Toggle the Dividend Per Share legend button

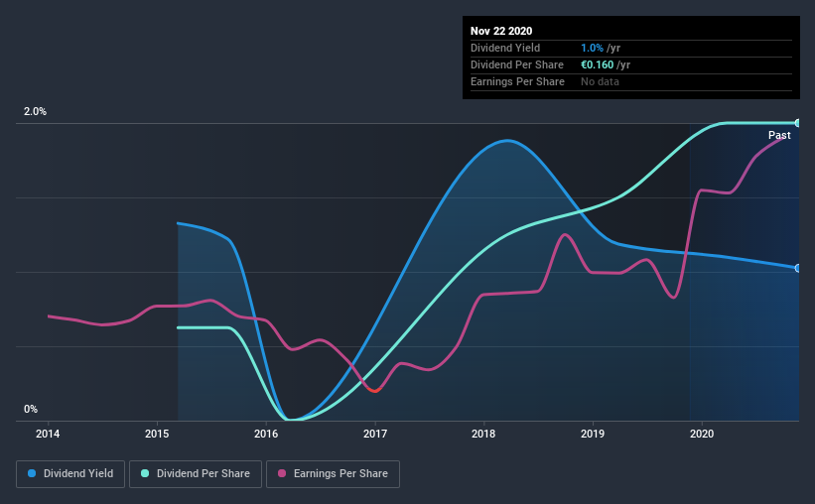tap(196, 474)
